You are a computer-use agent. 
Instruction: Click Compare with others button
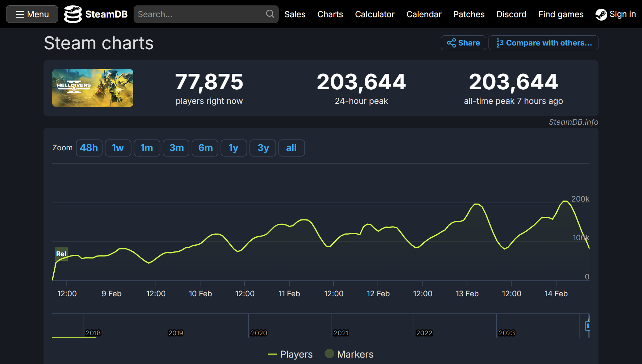(543, 43)
